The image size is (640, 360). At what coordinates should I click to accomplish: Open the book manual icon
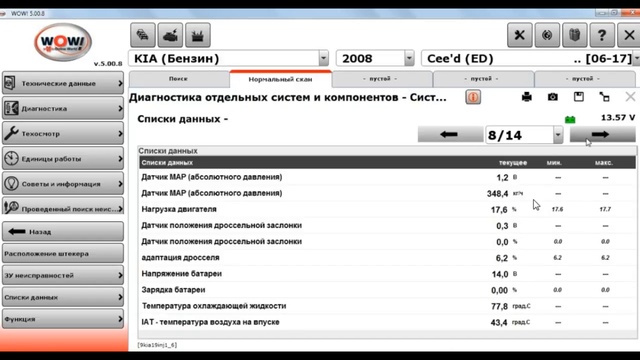point(574,35)
